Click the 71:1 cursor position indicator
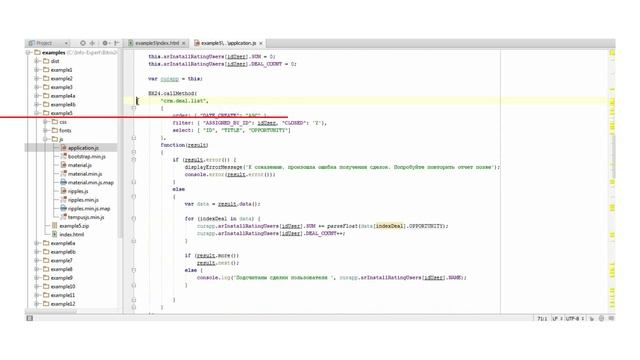 (x=542, y=318)
